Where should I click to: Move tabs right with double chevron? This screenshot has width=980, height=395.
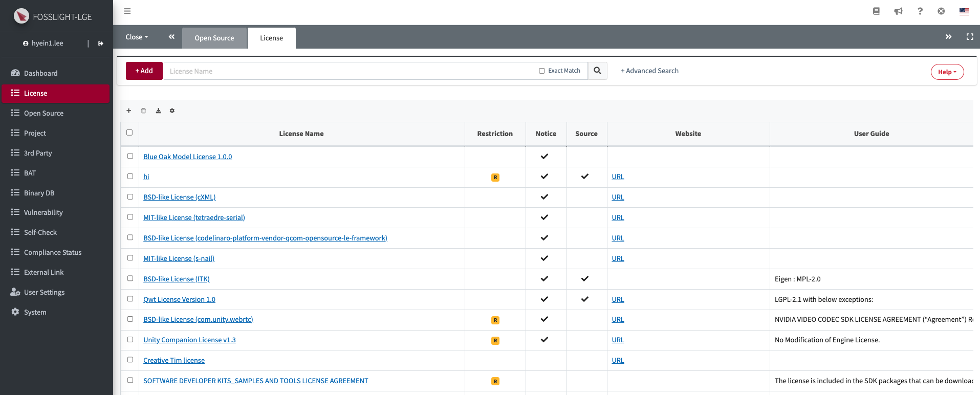pyautogui.click(x=948, y=37)
